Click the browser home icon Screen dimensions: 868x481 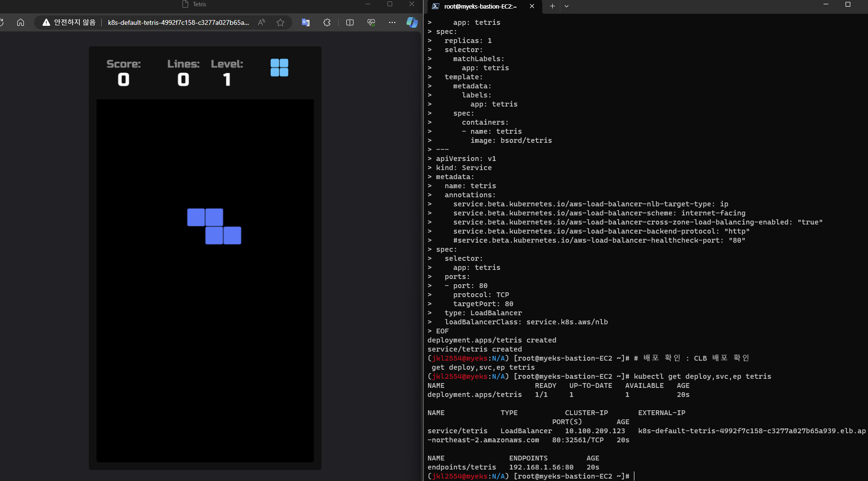pos(21,22)
